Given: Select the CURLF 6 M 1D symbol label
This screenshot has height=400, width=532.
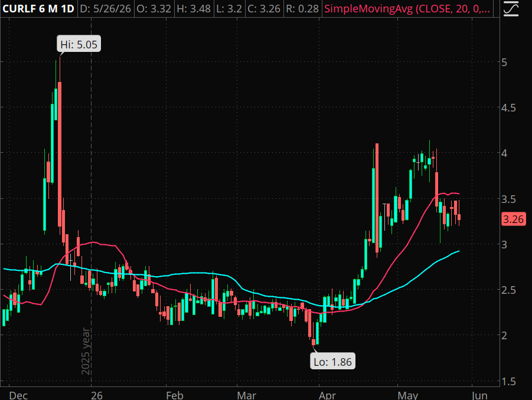Looking at the screenshot, I should point(38,8).
